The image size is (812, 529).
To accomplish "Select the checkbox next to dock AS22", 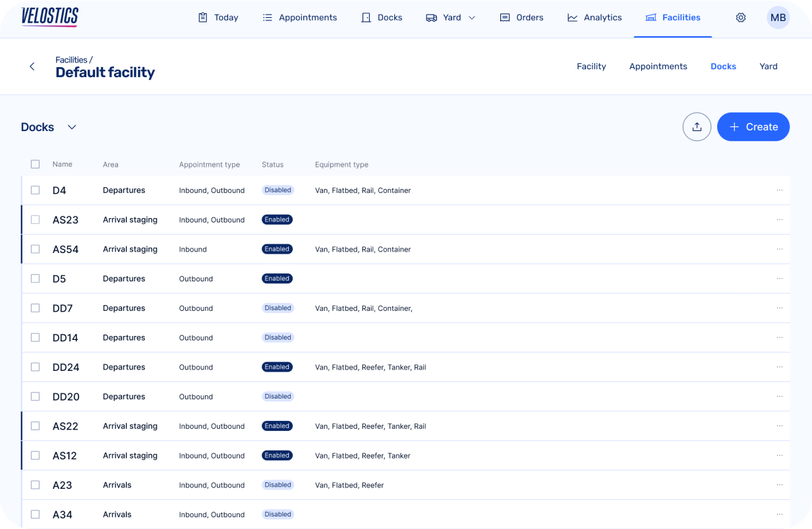I will (35, 426).
